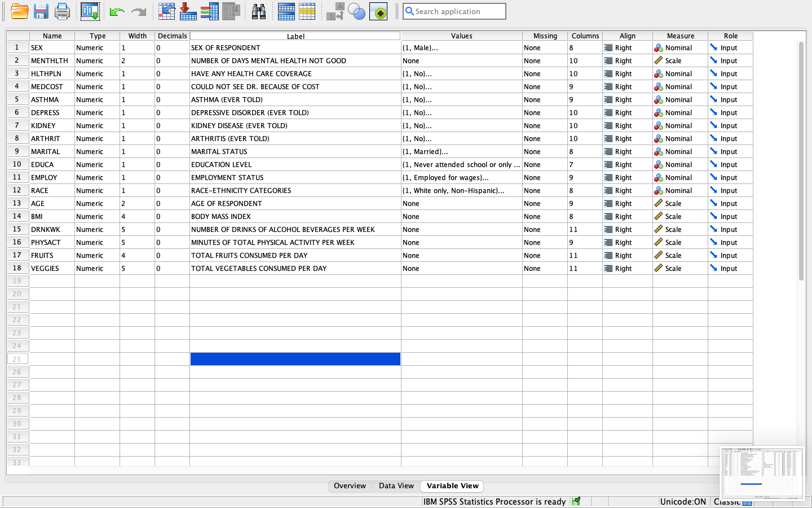Image resolution: width=812 pixels, height=508 pixels.
Task: Use Variable Sets circles icon
Action: click(356, 11)
